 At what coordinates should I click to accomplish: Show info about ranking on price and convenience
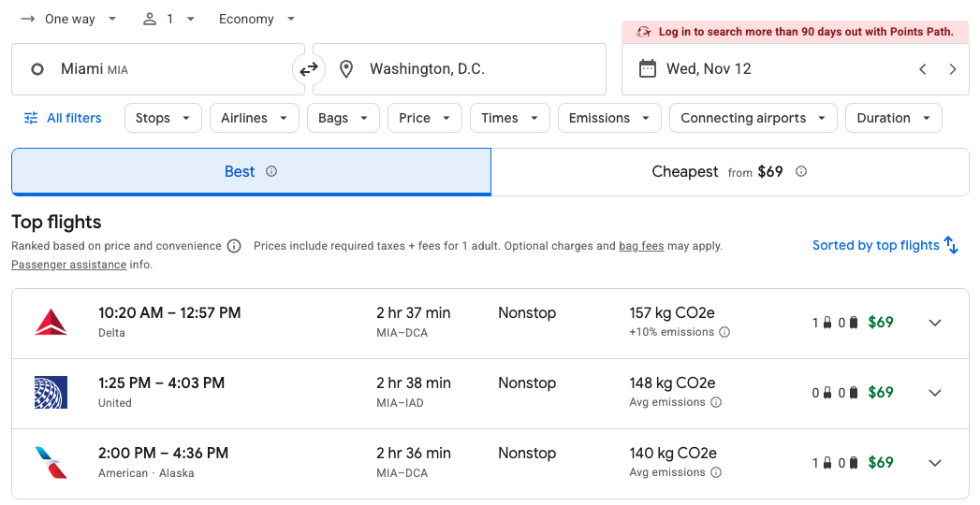coord(234,246)
